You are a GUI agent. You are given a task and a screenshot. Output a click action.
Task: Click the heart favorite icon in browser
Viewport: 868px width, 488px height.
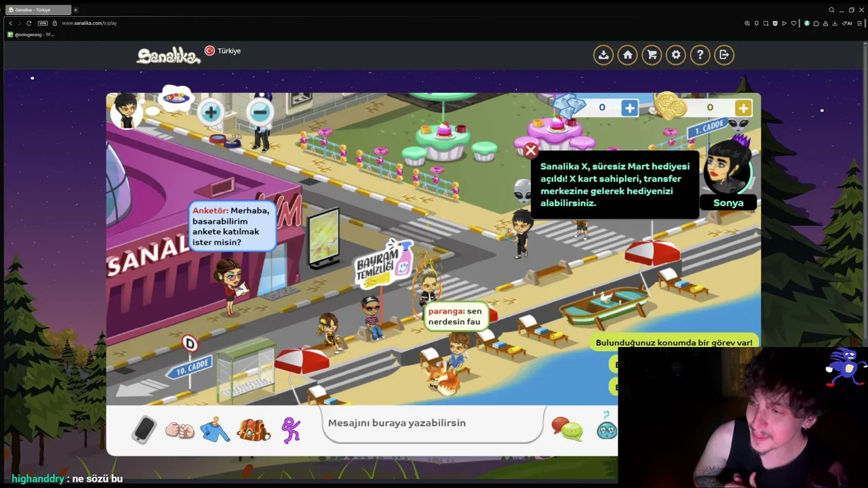793,23
